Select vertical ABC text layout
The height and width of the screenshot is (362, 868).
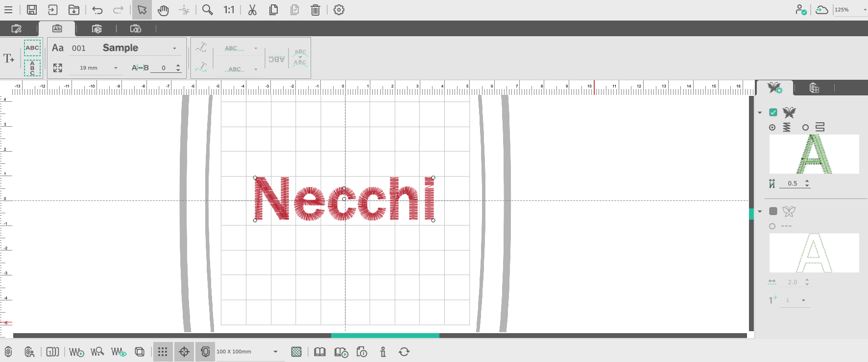point(32,68)
